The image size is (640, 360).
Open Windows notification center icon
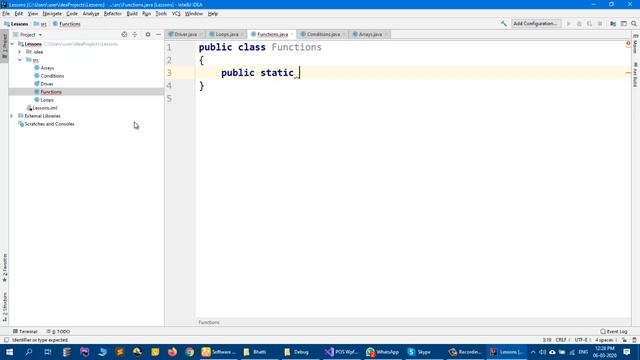(627, 352)
